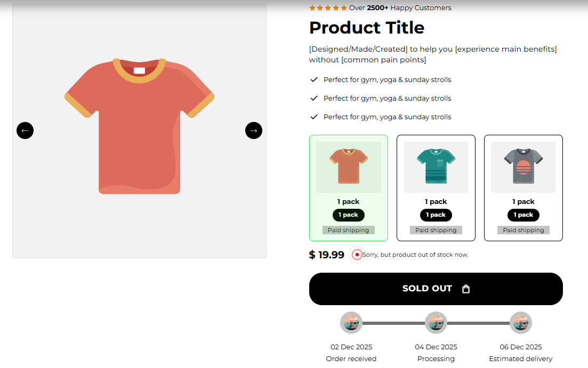The image size is (588, 368).
Task: Click the gray sunset t-shirt thumbnail
Action: (x=523, y=167)
